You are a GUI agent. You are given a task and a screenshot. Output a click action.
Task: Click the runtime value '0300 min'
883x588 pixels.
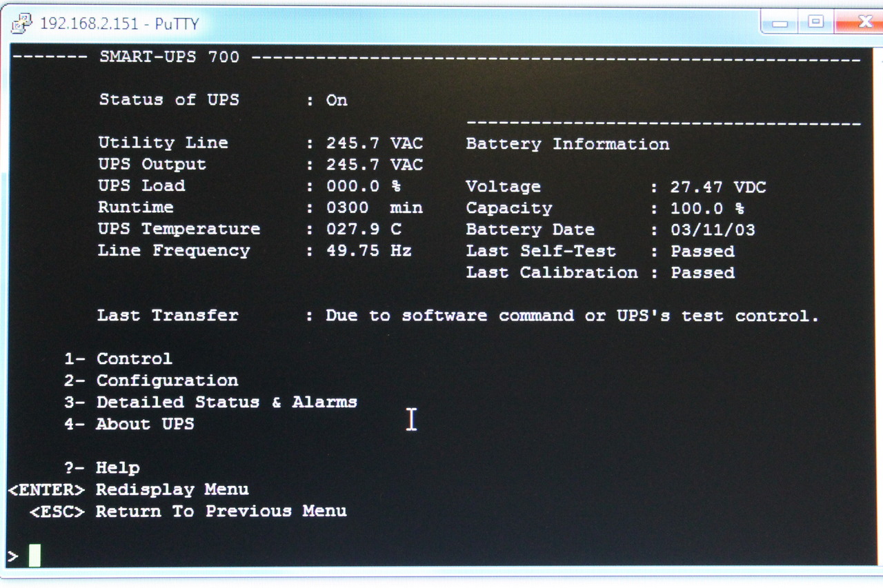coord(375,207)
